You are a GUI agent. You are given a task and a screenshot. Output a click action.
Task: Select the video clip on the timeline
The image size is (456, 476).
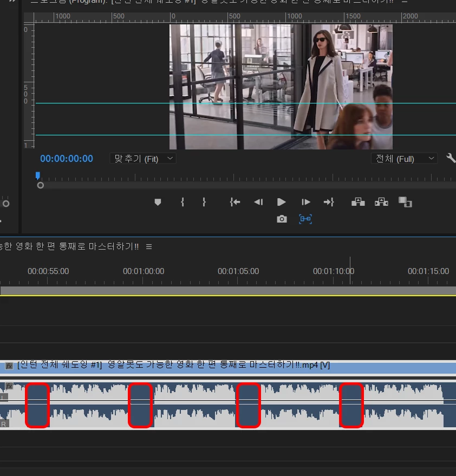point(228,367)
